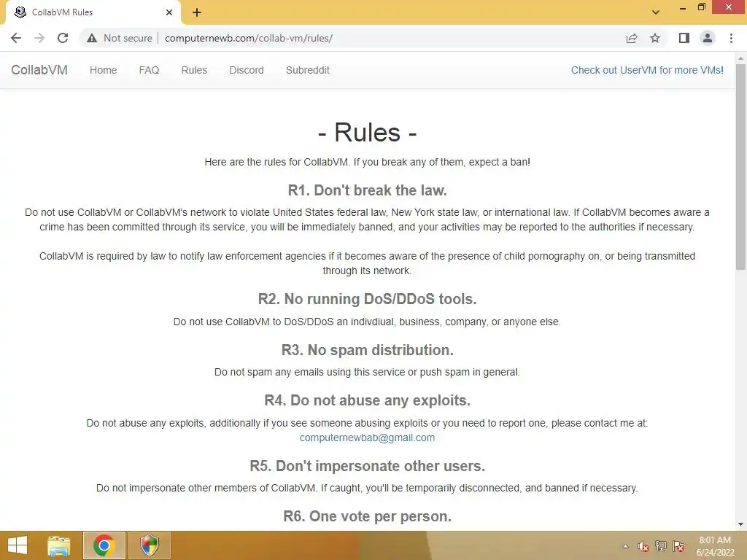The height and width of the screenshot is (560, 747).
Task: Open the FAQ navigation link
Action: click(x=149, y=70)
